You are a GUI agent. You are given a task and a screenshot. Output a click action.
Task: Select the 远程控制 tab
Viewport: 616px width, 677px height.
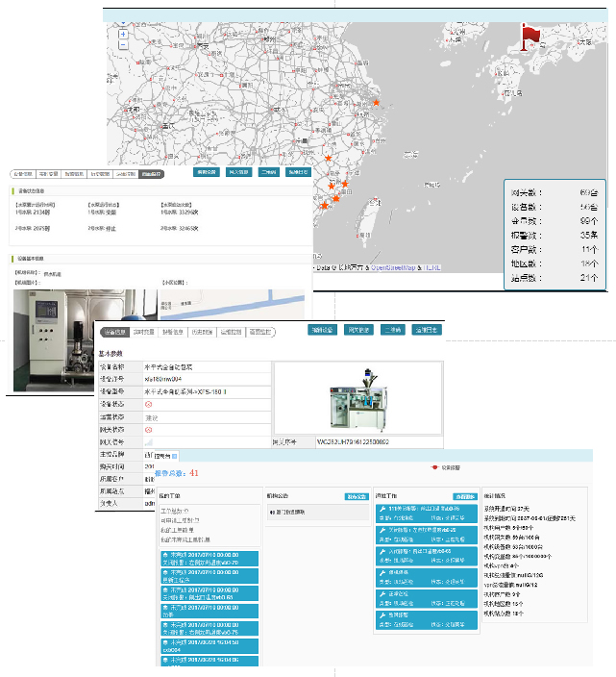pyautogui.click(x=232, y=331)
